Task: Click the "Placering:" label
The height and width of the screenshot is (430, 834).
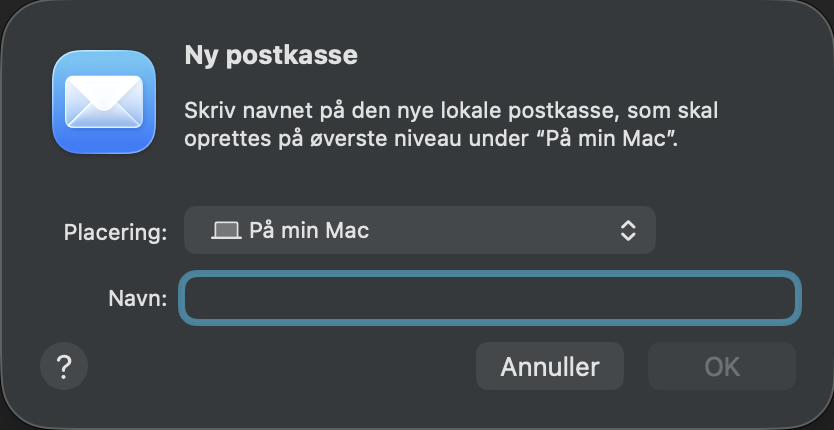Action: [x=114, y=232]
